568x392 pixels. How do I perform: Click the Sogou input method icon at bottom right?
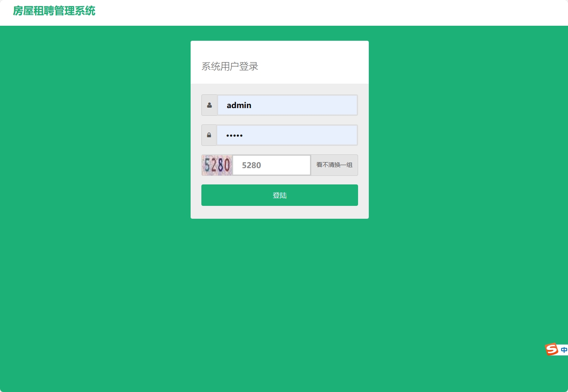[551, 349]
